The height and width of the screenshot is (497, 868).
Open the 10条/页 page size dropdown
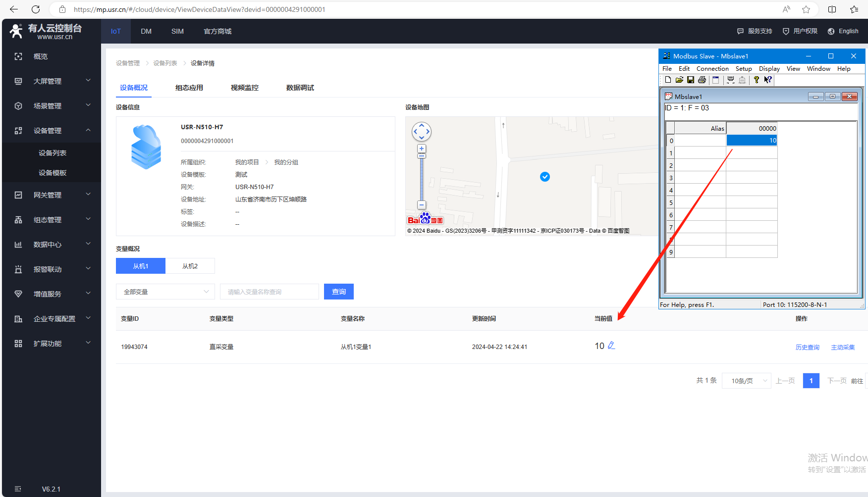[746, 381]
